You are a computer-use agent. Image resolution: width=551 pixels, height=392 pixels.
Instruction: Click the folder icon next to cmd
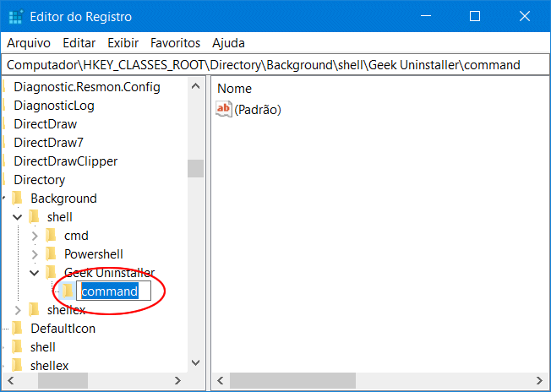51,235
